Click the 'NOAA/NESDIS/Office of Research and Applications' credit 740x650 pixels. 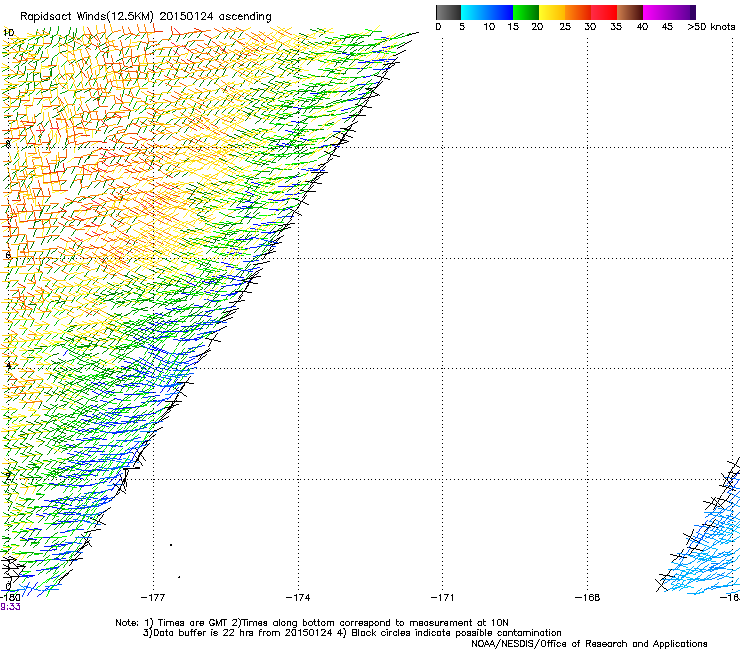point(589,644)
